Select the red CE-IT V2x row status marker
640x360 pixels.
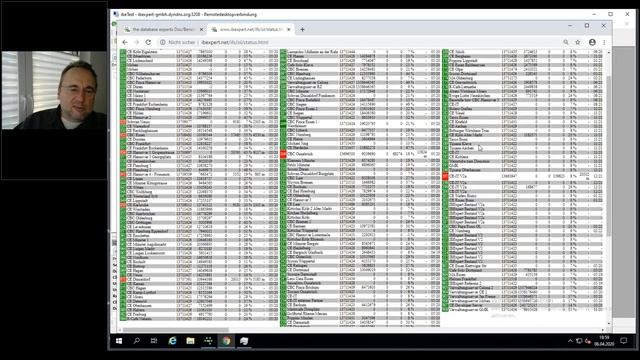pyautogui.click(x=445, y=176)
